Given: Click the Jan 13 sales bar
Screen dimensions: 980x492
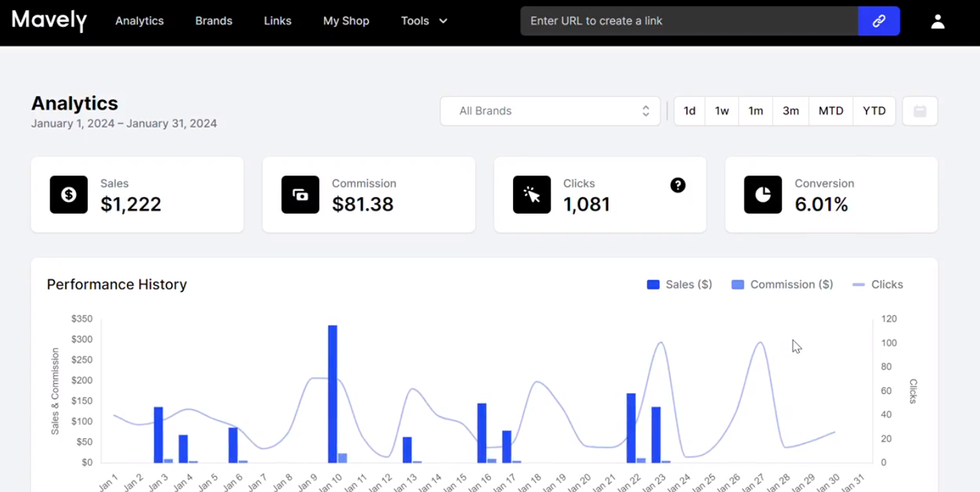Looking at the screenshot, I should pos(407,450).
